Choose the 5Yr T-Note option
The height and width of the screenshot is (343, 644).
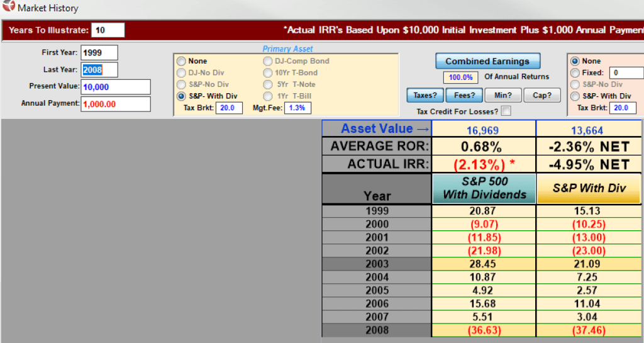coord(268,84)
